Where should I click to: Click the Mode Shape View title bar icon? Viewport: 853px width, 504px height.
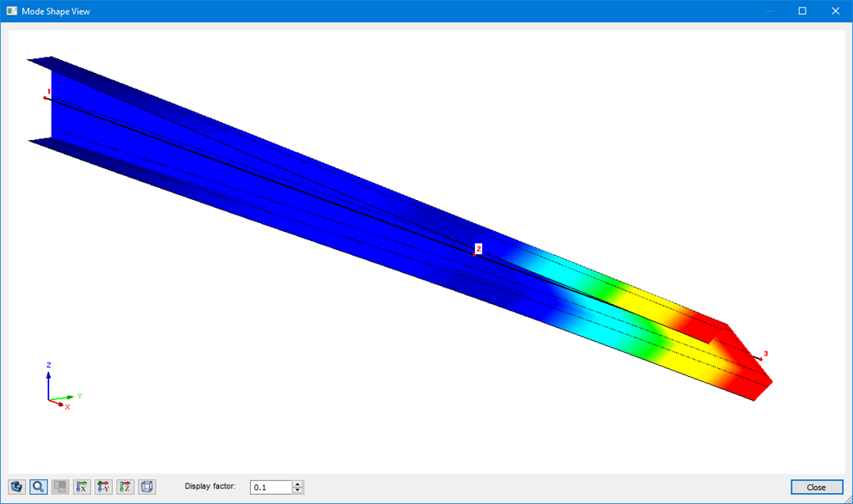coord(11,11)
